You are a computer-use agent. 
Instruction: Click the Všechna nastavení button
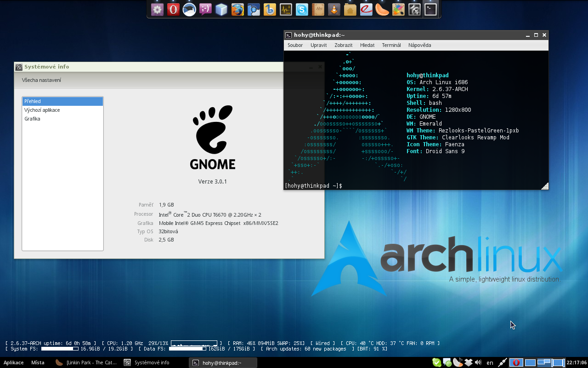(x=42, y=80)
